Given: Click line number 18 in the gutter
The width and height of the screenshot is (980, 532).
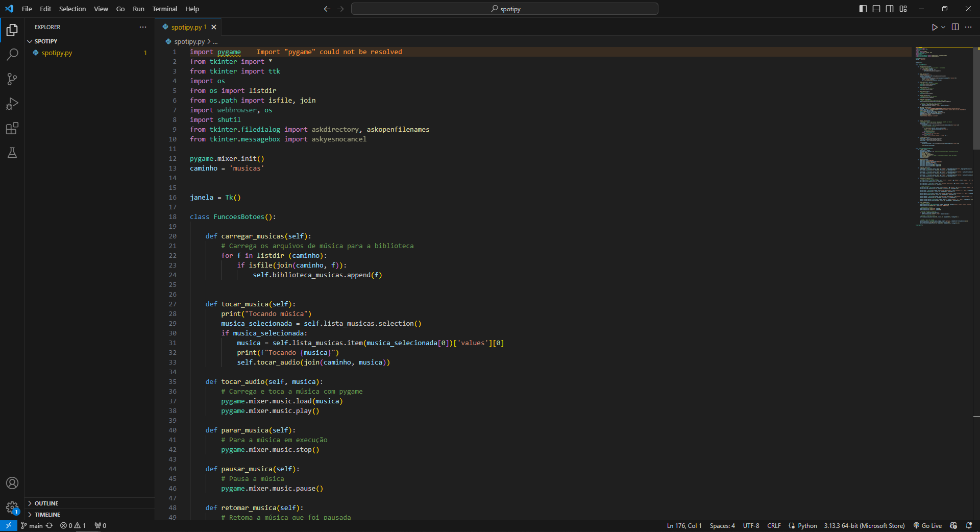Looking at the screenshot, I should pyautogui.click(x=173, y=217).
